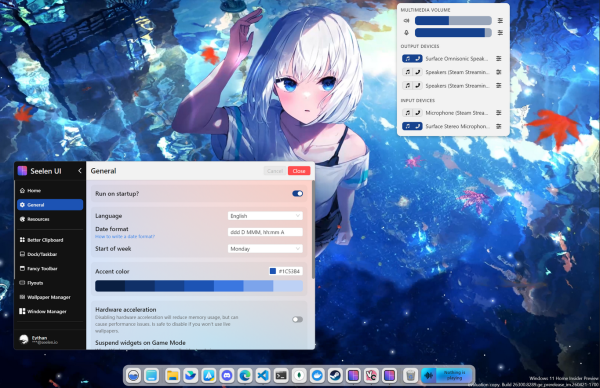Toggle communications default for Surface Stereo Microphone

[417, 126]
